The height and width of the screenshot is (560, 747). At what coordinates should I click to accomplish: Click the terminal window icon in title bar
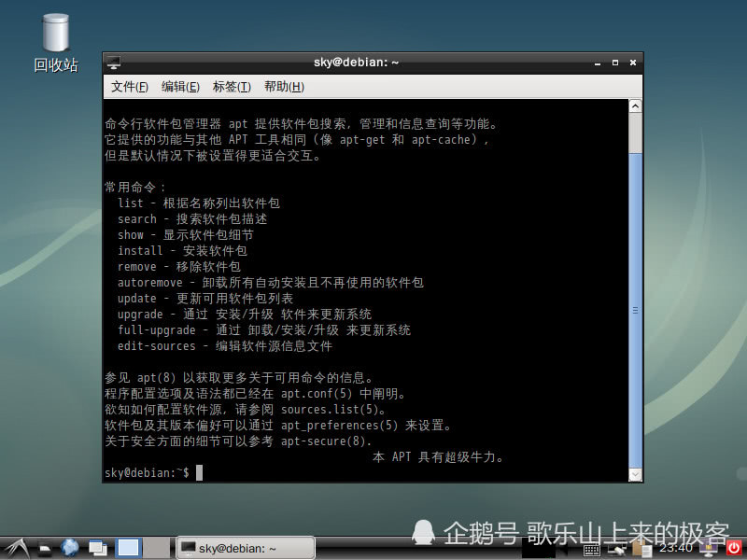[x=113, y=63]
